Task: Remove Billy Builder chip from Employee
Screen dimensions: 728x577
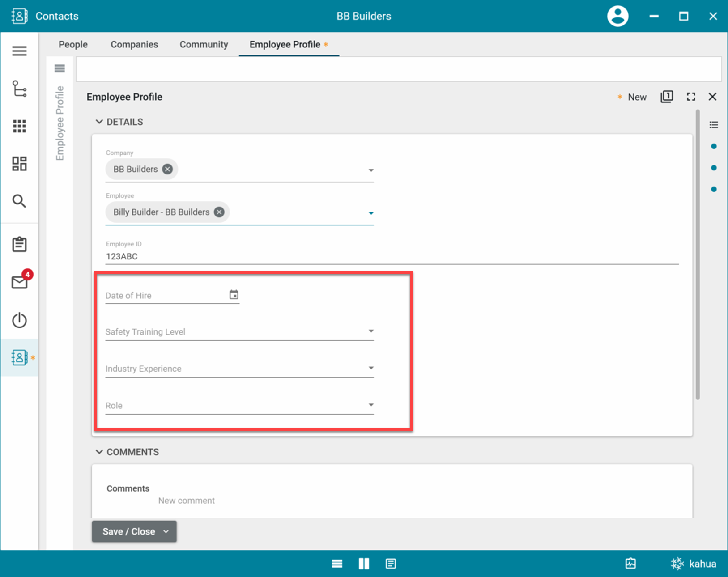Action: click(219, 212)
